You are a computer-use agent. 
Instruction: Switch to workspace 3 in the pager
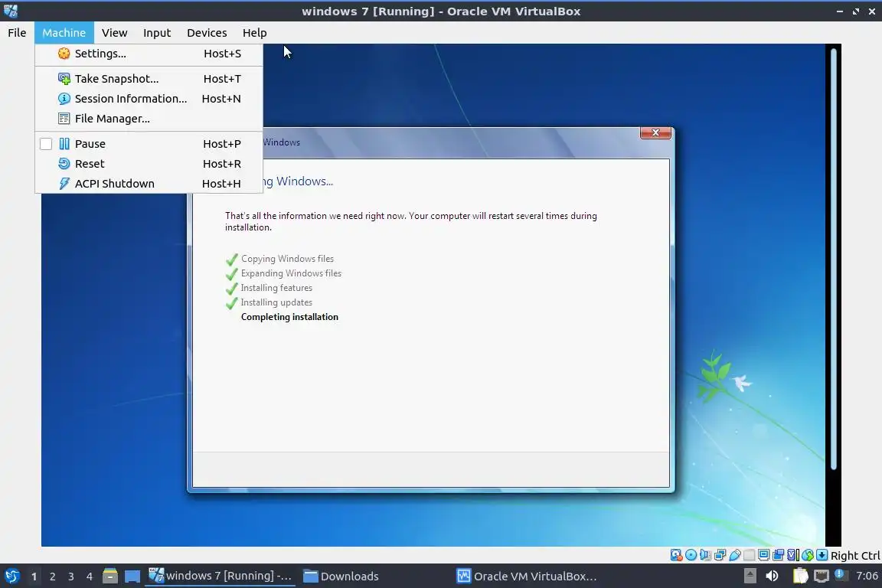click(x=71, y=577)
